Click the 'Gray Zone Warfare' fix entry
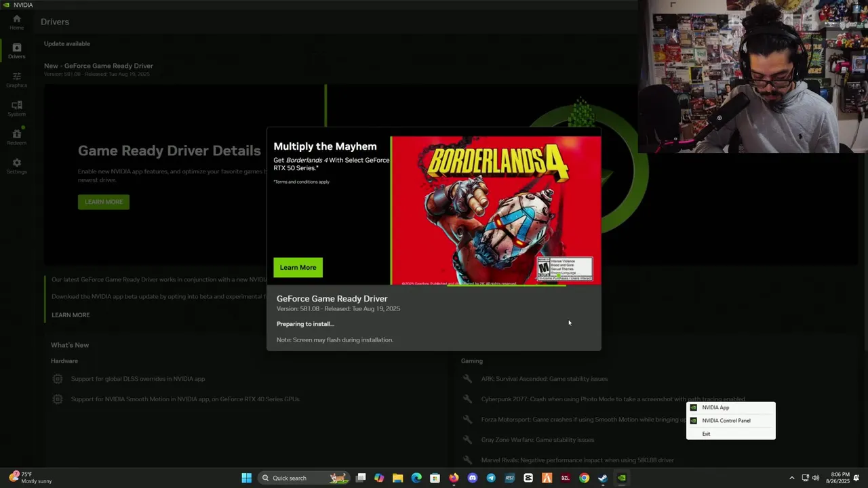This screenshot has height=488, width=868. (x=538, y=440)
